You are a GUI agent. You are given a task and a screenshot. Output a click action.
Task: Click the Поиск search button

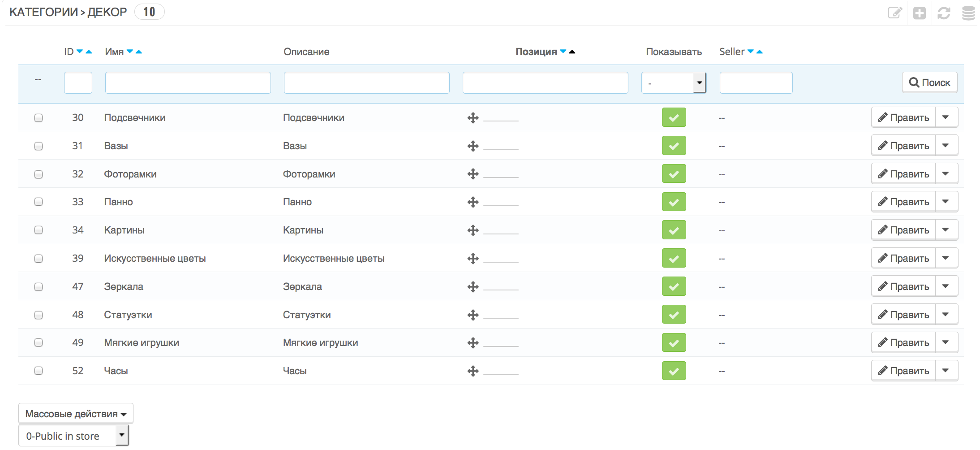929,83
